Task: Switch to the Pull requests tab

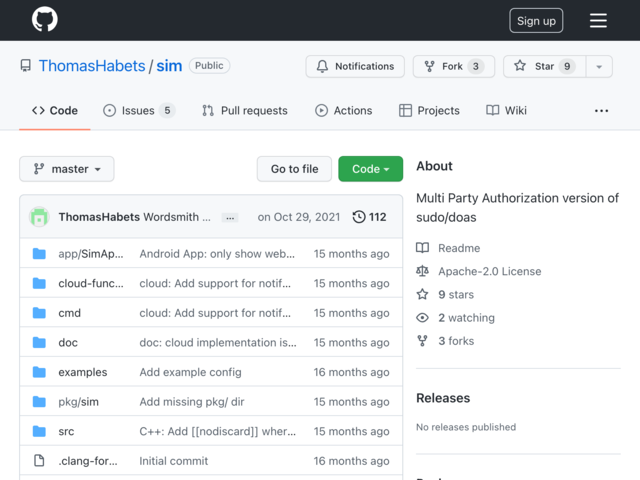Action: pos(244,111)
